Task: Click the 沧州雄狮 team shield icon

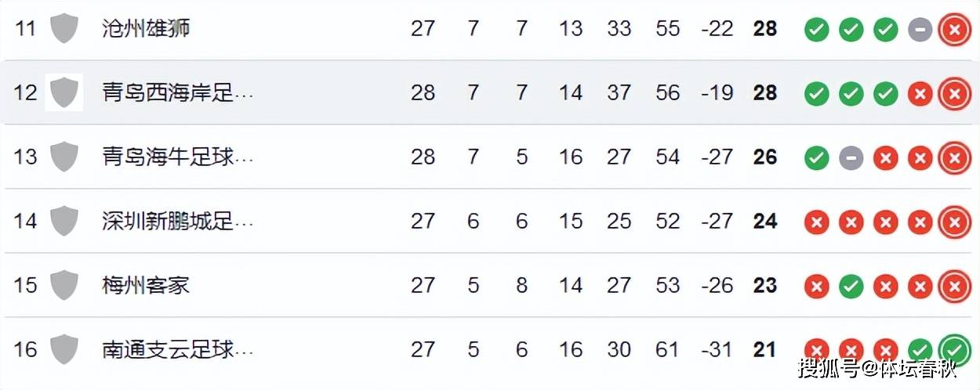Action: click(x=64, y=29)
